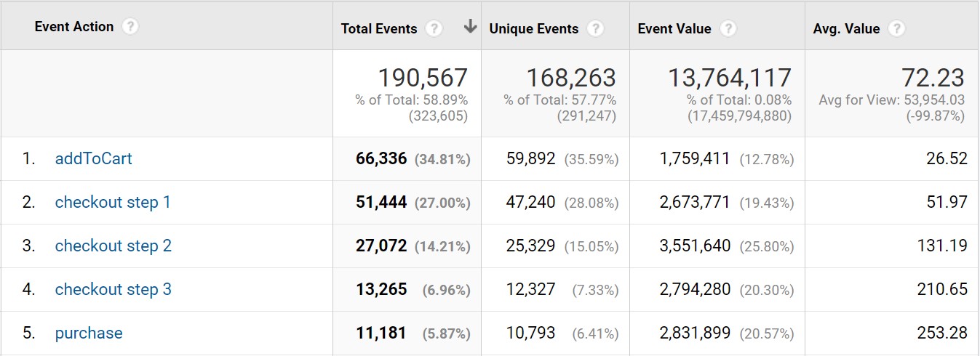Select the 190,567 total events summary value
The width and height of the screenshot is (980, 356).
click(422, 78)
